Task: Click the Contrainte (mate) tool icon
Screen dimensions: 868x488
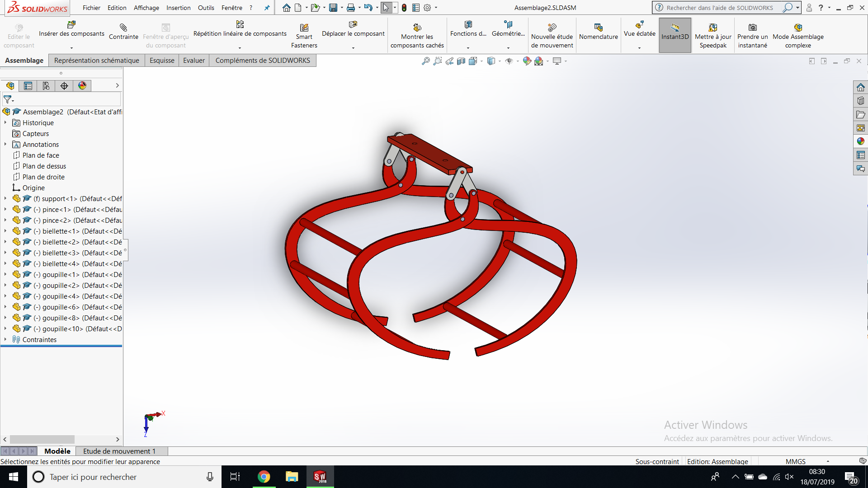Action: coord(123,28)
